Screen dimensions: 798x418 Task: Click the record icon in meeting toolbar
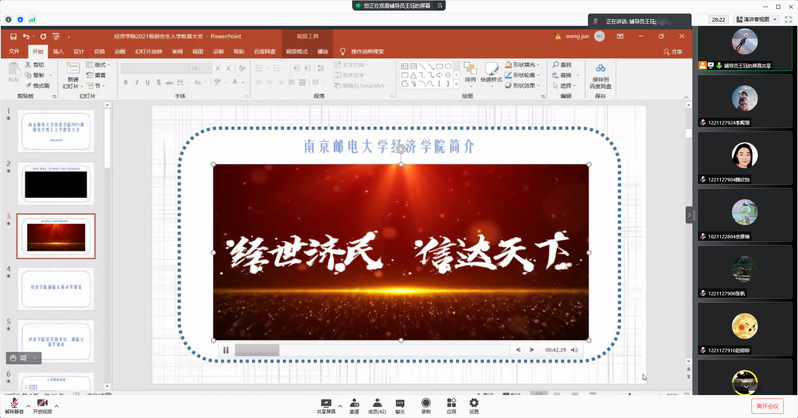pyautogui.click(x=426, y=402)
